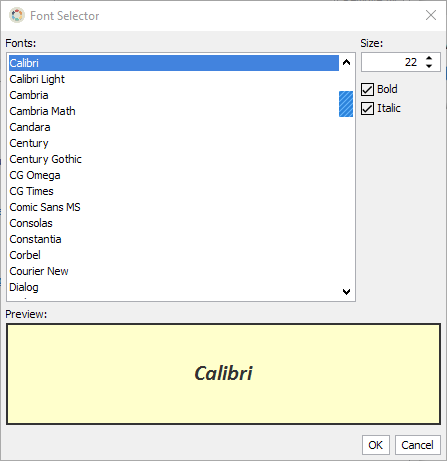447x461 pixels.
Task: Uncheck the Italic checkbox
Action: (x=367, y=108)
